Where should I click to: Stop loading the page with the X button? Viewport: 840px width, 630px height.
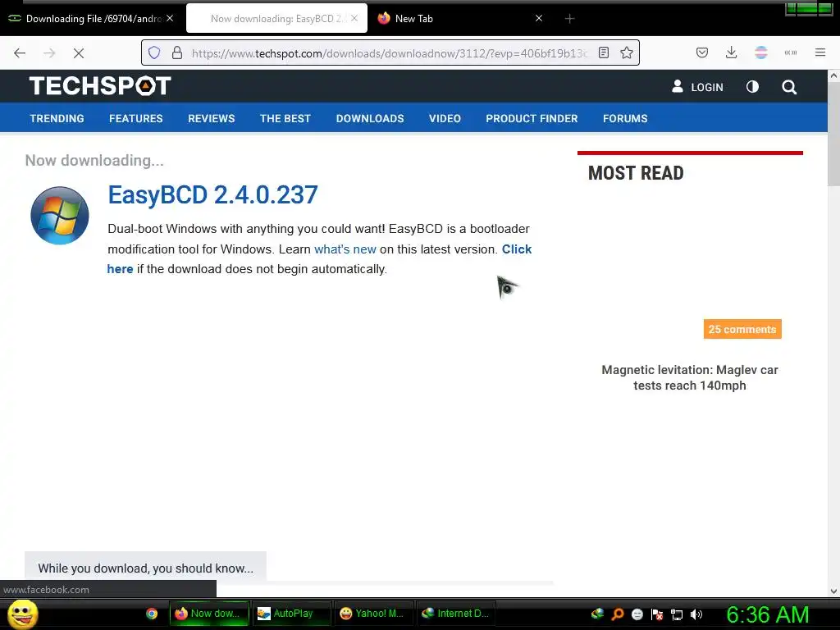click(x=78, y=52)
